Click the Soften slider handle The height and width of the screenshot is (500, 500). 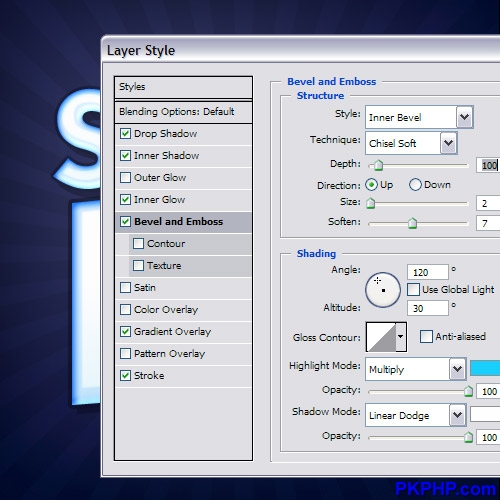(413, 223)
